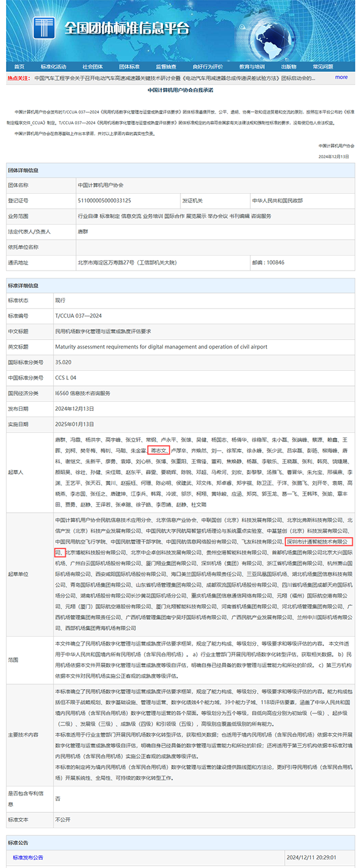Image resolution: width=362 pixels, height=868 pixels.
Task: Open the scrolling 热点关注 news headline
Action: (175, 77)
